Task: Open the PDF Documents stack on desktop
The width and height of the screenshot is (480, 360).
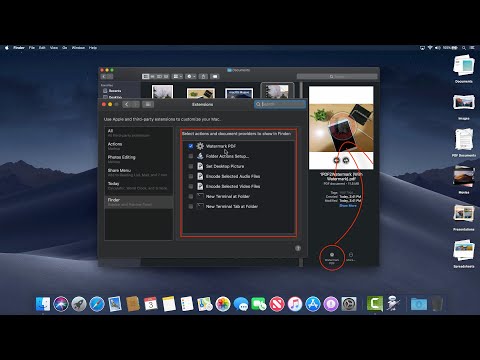Action: coord(464,143)
